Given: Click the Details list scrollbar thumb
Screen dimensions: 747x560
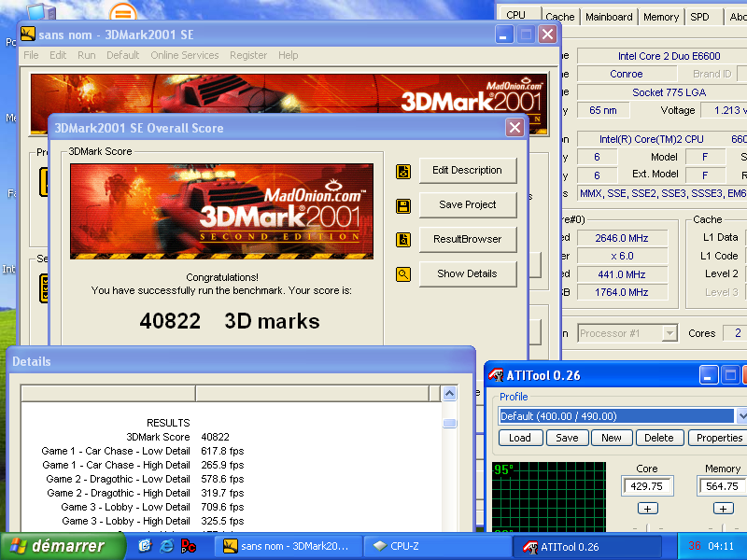Looking at the screenshot, I should (x=450, y=423).
